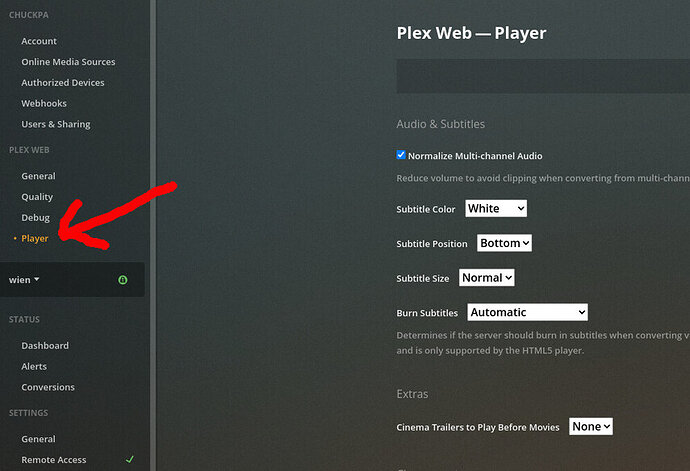
Task: Open the Alerts status page
Action: tap(34, 366)
